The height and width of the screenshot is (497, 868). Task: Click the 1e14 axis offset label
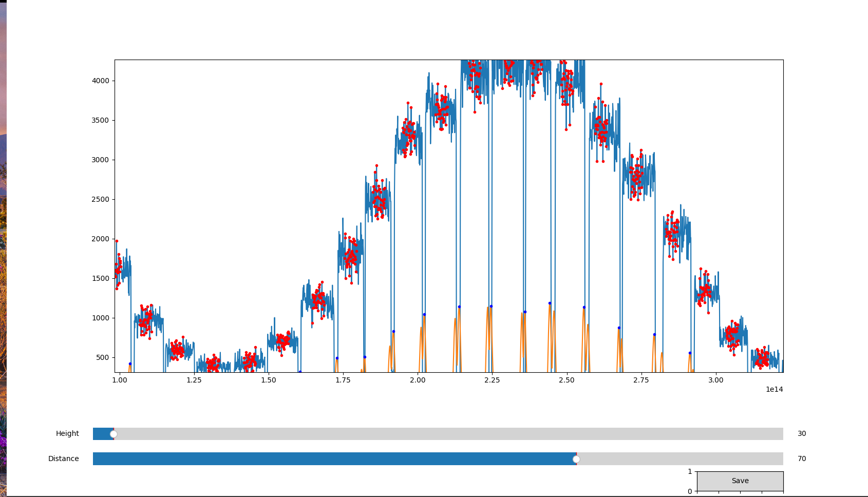click(773, 390)
